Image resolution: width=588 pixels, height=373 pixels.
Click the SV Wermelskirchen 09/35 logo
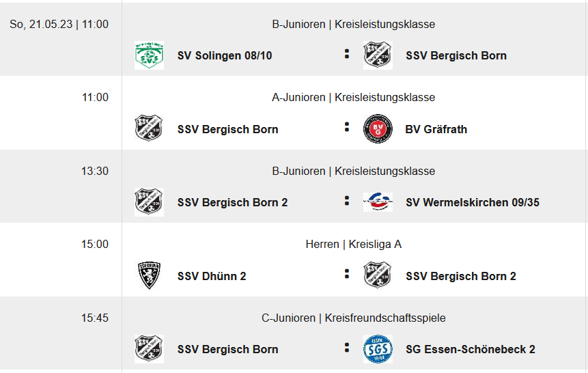tap(378, 202)
